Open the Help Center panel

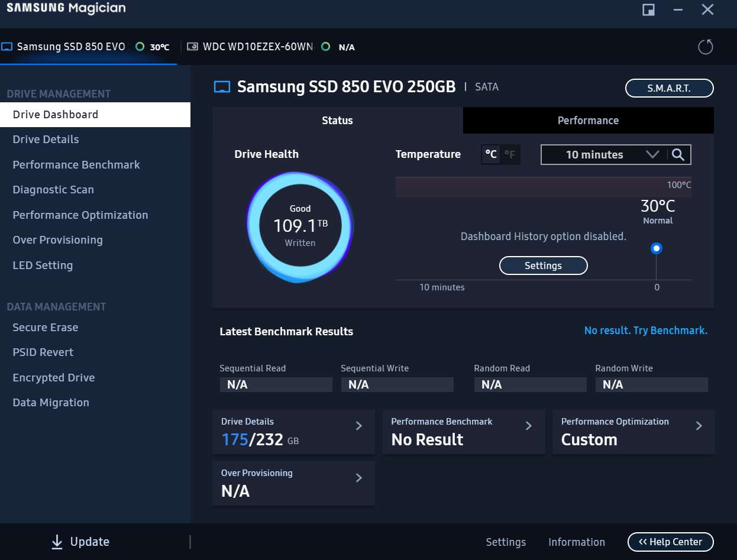coord(670,542)
